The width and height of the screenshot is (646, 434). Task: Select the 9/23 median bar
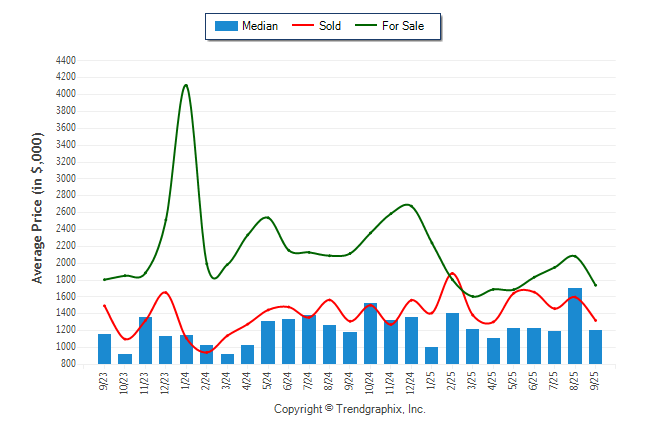click(104, 348)
